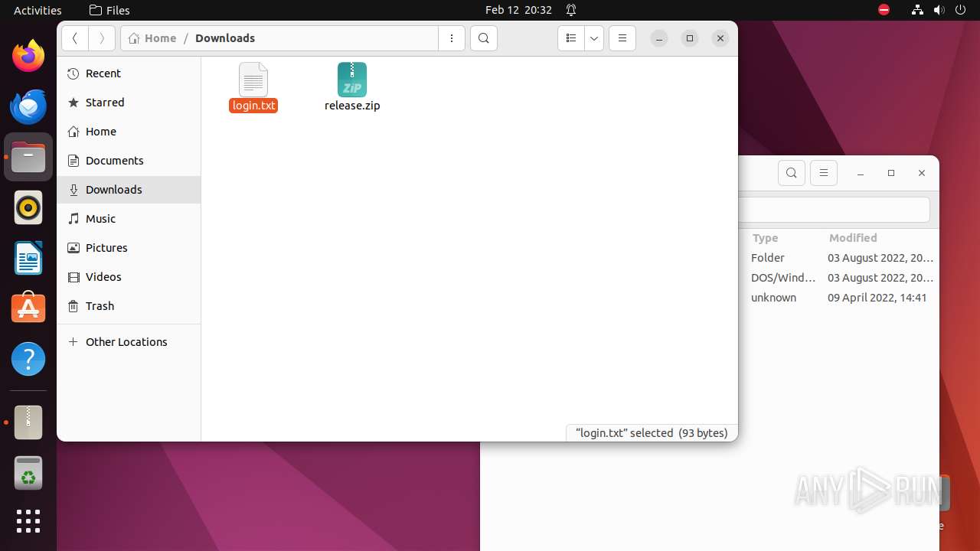Click the red do-not-disturb indicator in the top bar
This screenshot has width=980, height=551.
[884, 10]
